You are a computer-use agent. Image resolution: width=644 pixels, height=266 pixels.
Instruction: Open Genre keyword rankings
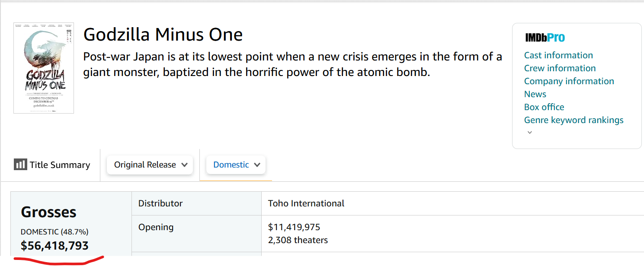coord(574,120)
